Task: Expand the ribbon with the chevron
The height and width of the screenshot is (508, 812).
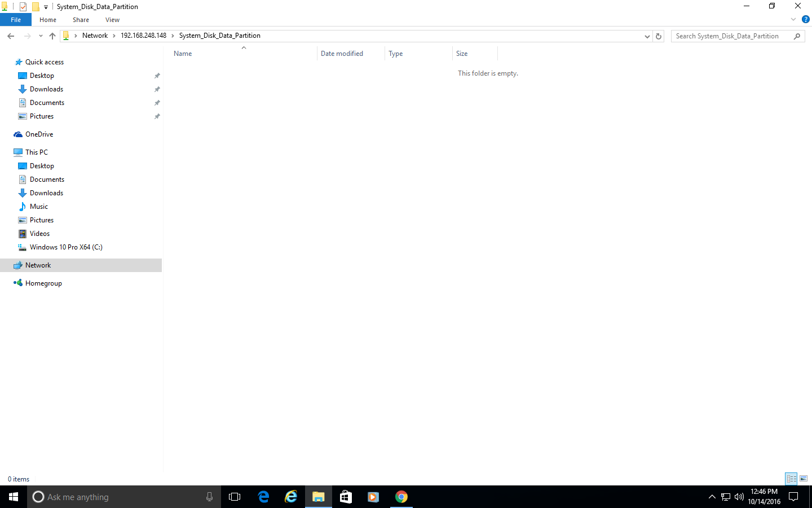Action: [x=793, y=19]
